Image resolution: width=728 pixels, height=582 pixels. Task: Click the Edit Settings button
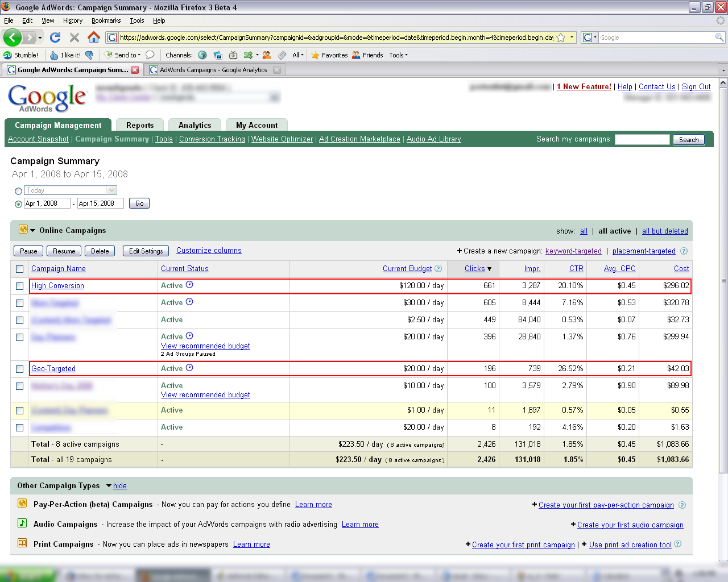[146, 251]
